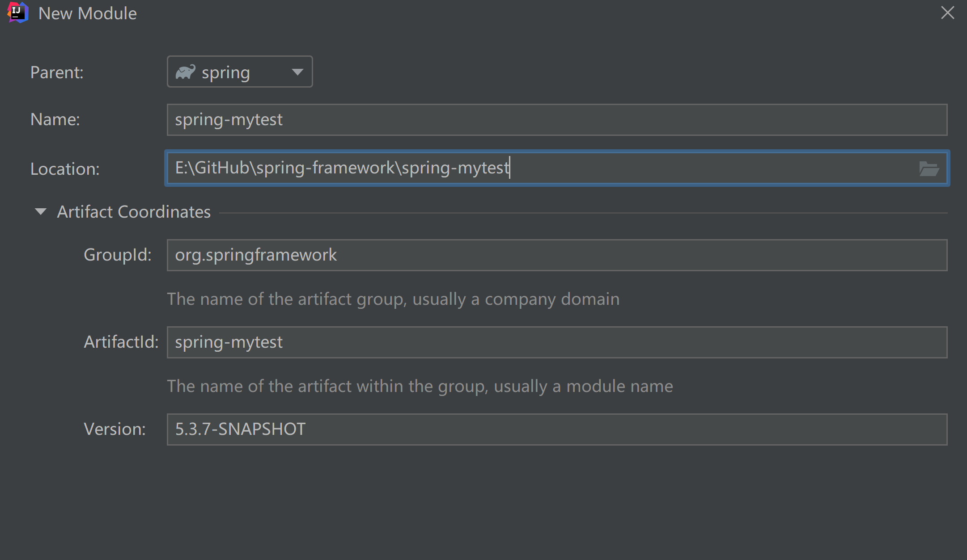Click the 'Artifact Coordinates' heading text
967x560 pixels.
(134, 212)
